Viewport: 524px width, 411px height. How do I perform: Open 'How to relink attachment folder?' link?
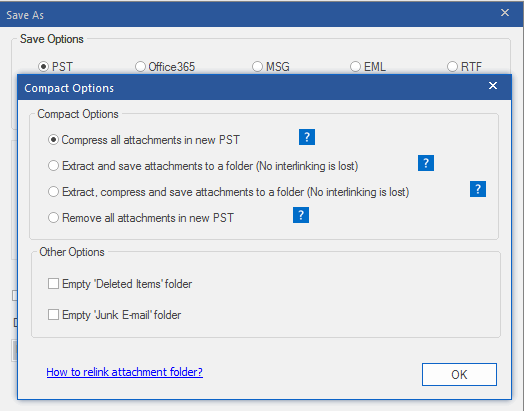coord(125,372)
